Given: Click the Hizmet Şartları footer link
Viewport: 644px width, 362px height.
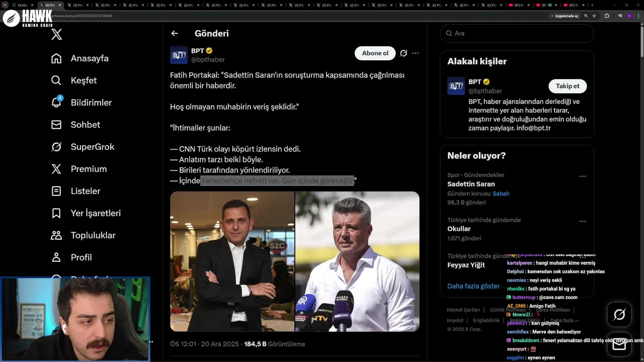Looking at the screenshot, I should (x=463, y=310).
